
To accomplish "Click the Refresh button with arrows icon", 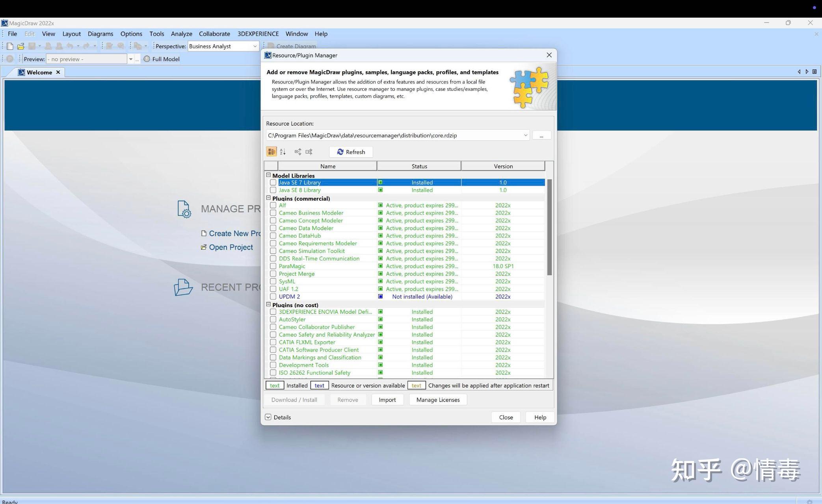I will tap(351, 152).
